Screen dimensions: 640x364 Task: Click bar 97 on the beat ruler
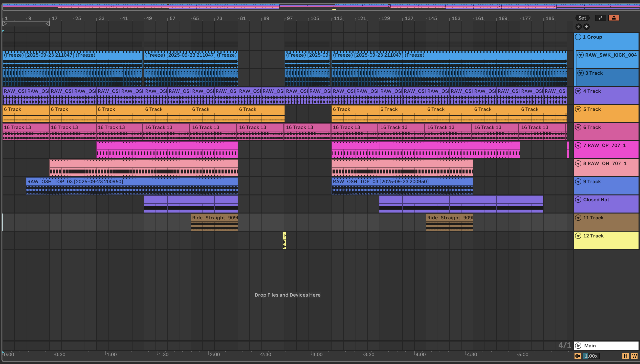pos(289,19)
